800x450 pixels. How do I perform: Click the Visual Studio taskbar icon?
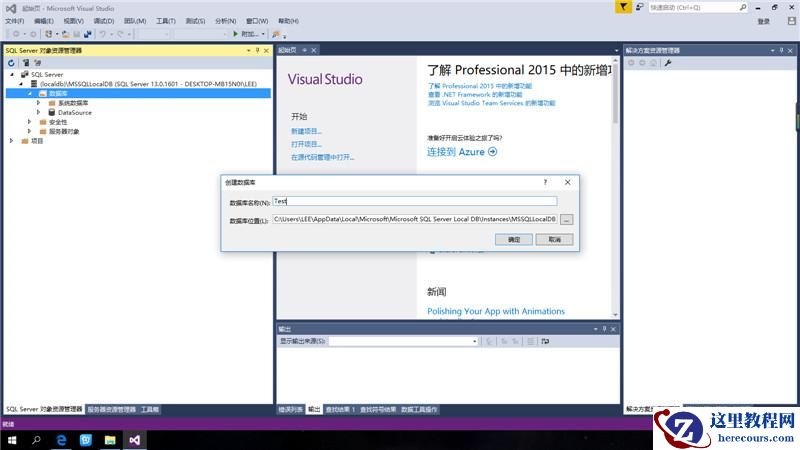point(134,440)
